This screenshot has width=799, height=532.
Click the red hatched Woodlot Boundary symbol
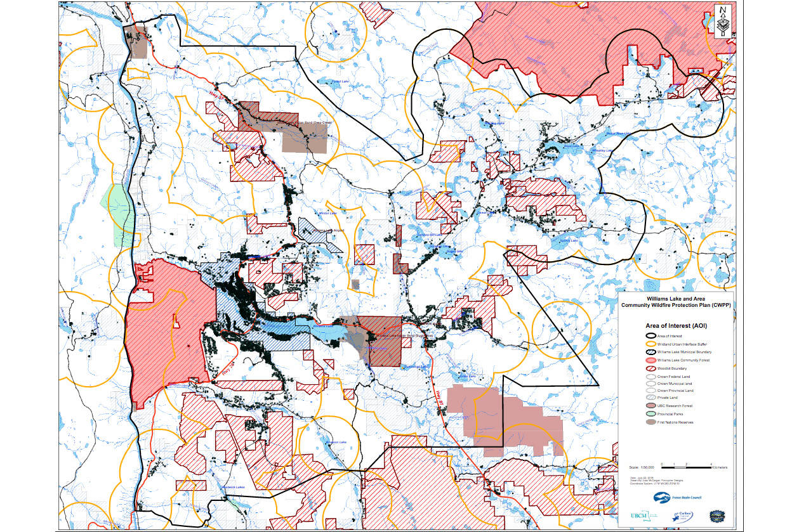coord(651,368)
